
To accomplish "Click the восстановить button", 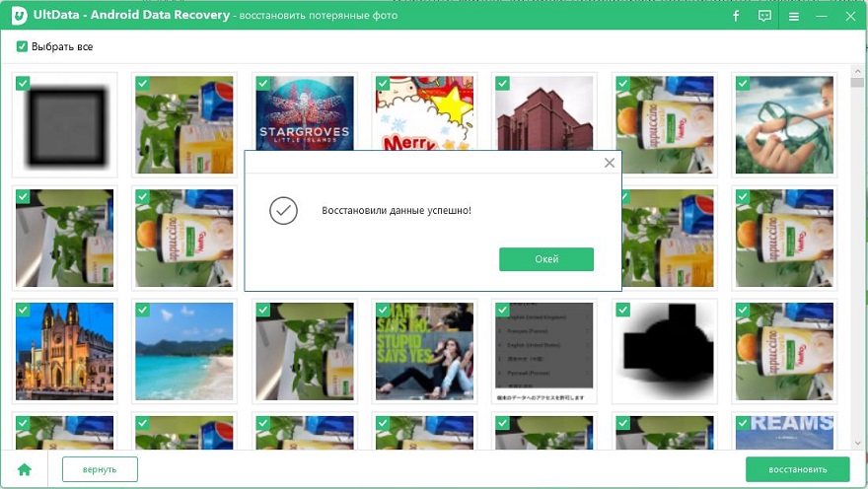I will [x=798, y=469].
